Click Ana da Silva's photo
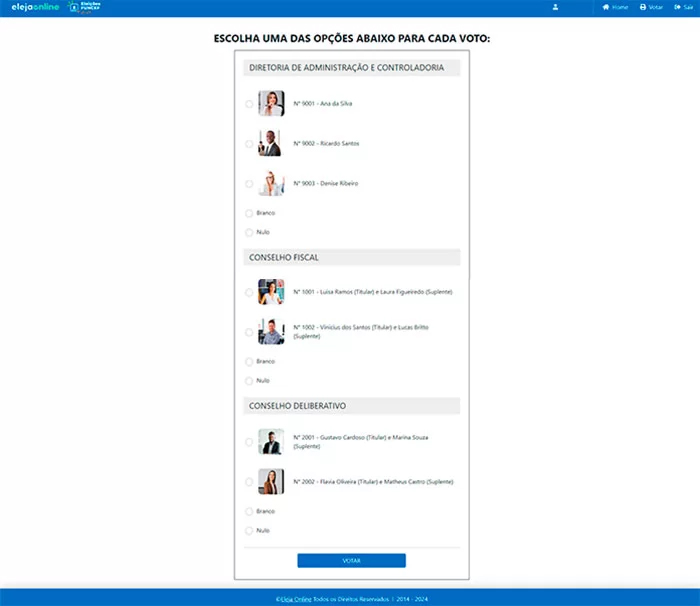 (x=271, y=103)
